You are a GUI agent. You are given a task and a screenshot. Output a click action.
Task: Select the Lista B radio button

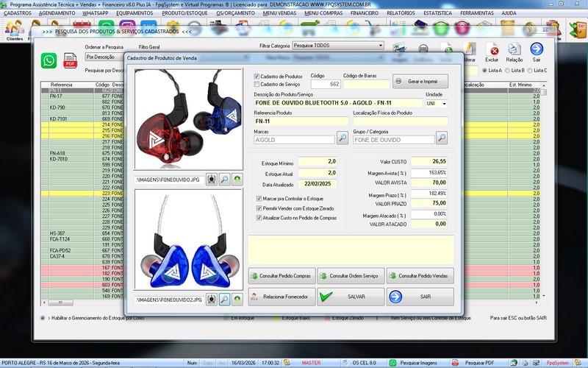pyautogui.click(x=509, y=70)
